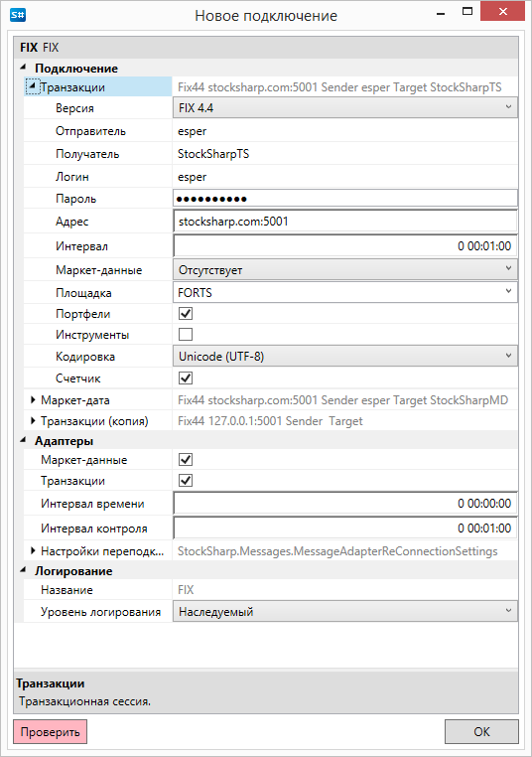Click the Пароль password field
The image size is (532, 757).
point(344,199)
